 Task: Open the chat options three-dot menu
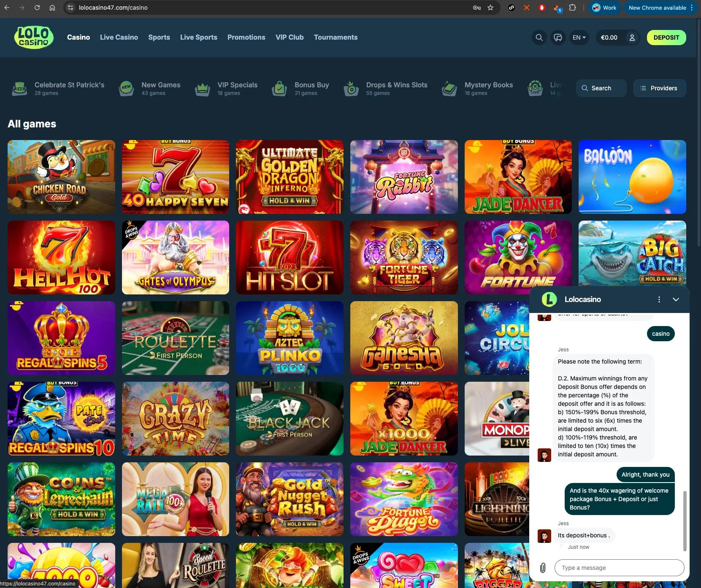[659, 299]
